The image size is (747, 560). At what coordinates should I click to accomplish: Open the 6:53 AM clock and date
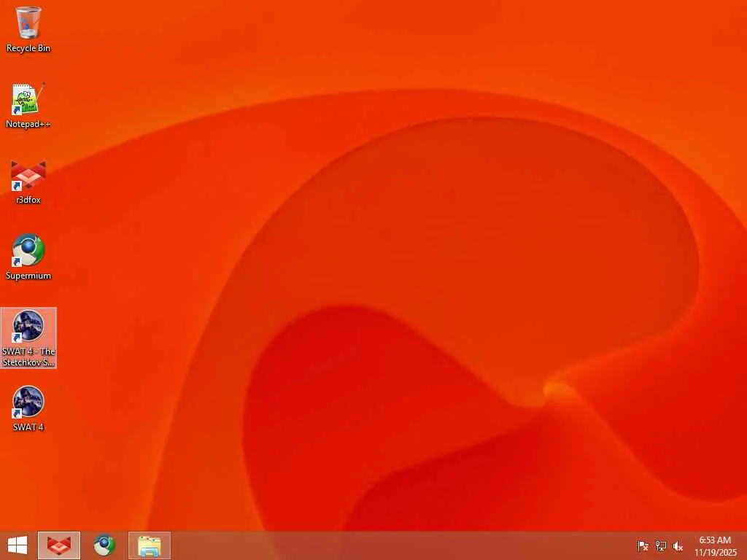click(x=715, y=545)
